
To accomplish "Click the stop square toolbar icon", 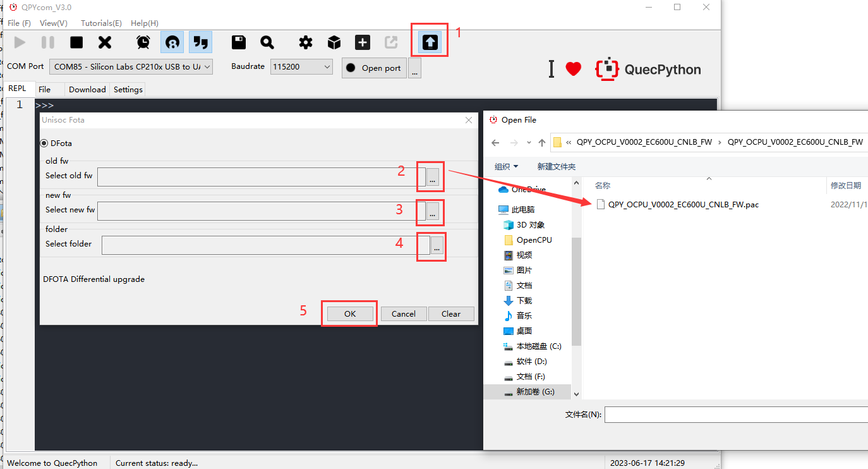I will click(x=76, y=42).
